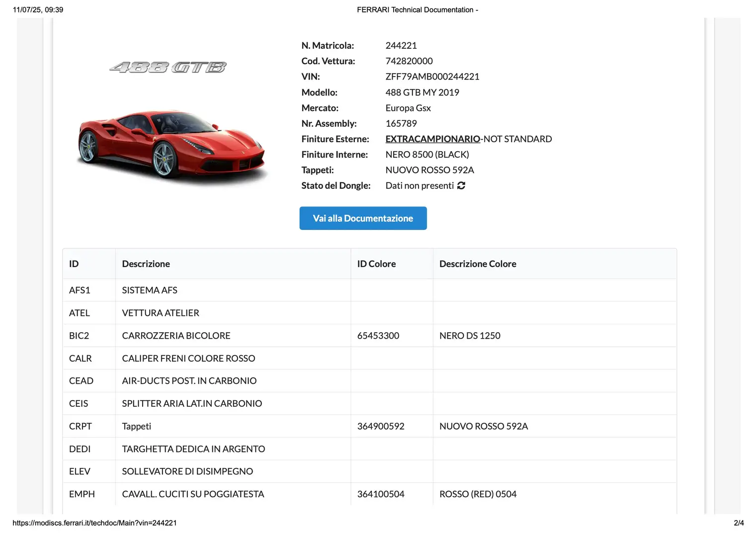Select the ID Colore column header
This screenshot has width=756, height=537.
tap(392, 264)
